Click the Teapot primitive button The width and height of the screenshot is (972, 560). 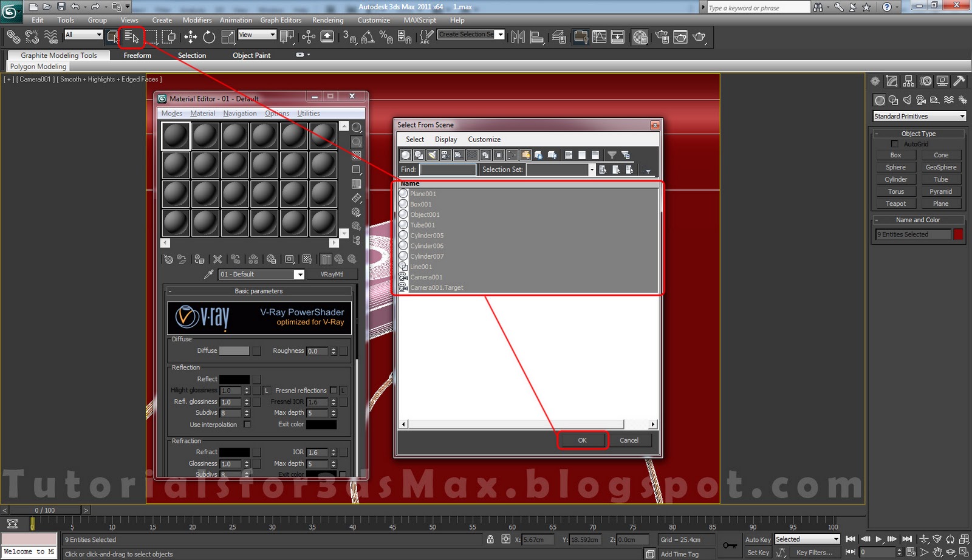[895, 203]
